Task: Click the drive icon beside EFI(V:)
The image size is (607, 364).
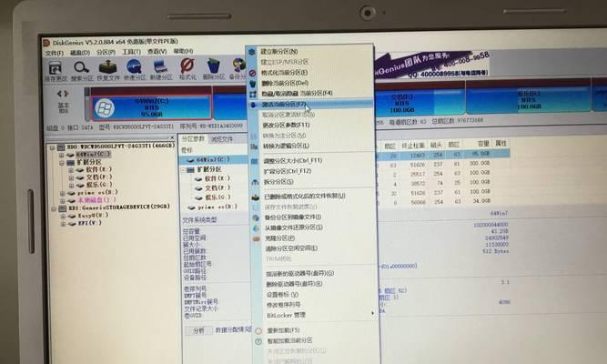Action: point(72,224)
